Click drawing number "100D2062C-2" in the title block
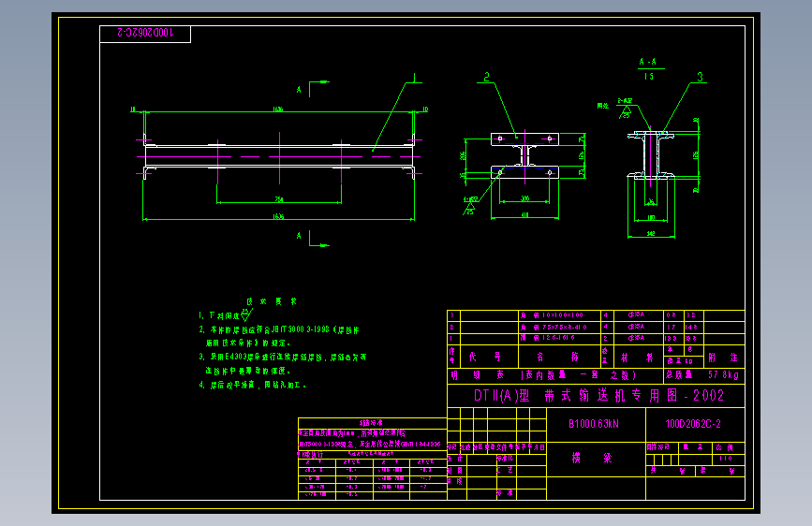The width and height of the screenshot is (812, 526). (693, 424)
